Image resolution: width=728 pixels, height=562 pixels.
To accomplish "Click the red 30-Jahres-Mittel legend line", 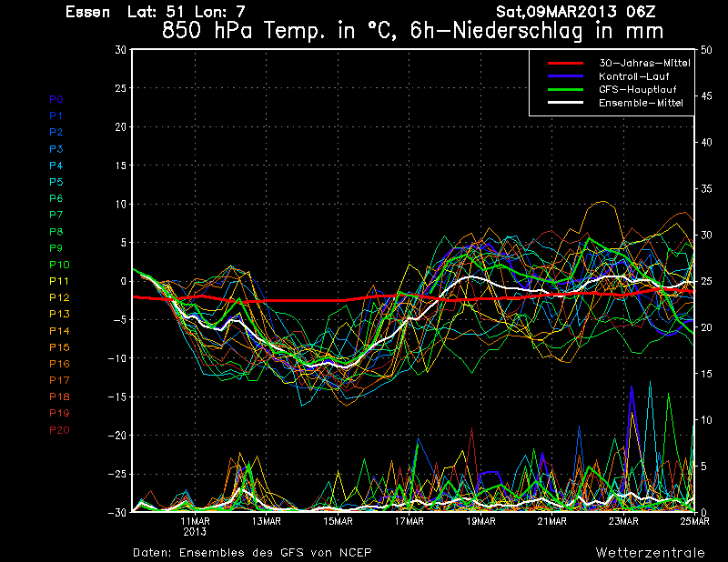I will tap(565, 63).
